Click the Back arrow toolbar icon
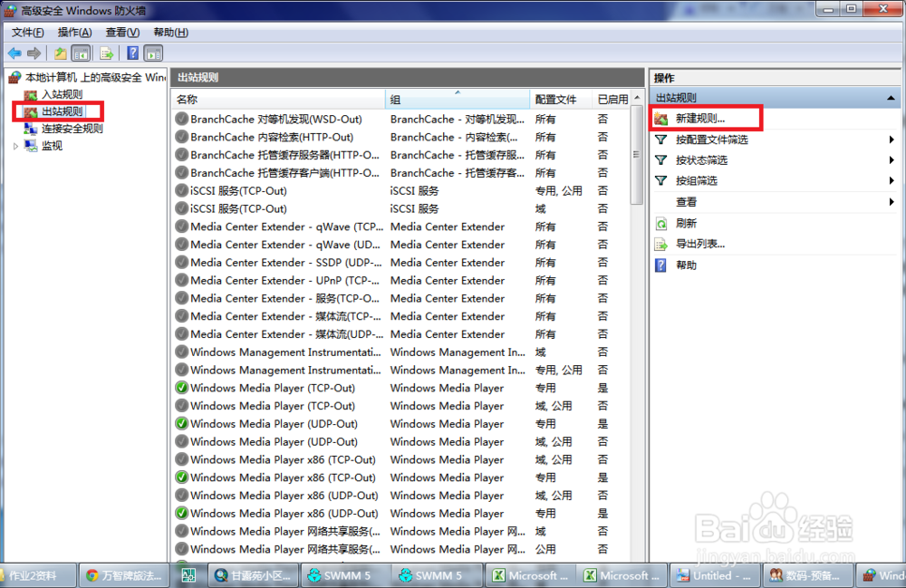The height and width of the screenshot is (588, 906). click(x=14, y=53)
